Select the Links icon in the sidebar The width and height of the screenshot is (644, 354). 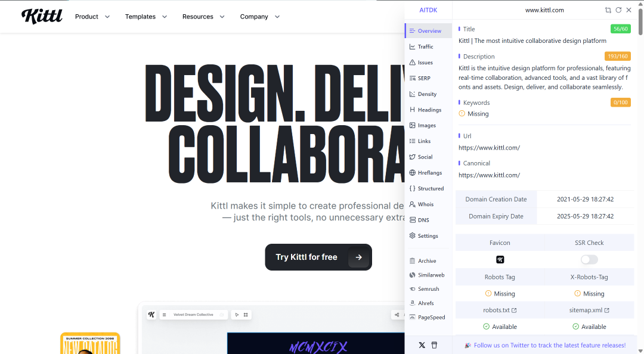pyautogui.click(x=413, y=141)
